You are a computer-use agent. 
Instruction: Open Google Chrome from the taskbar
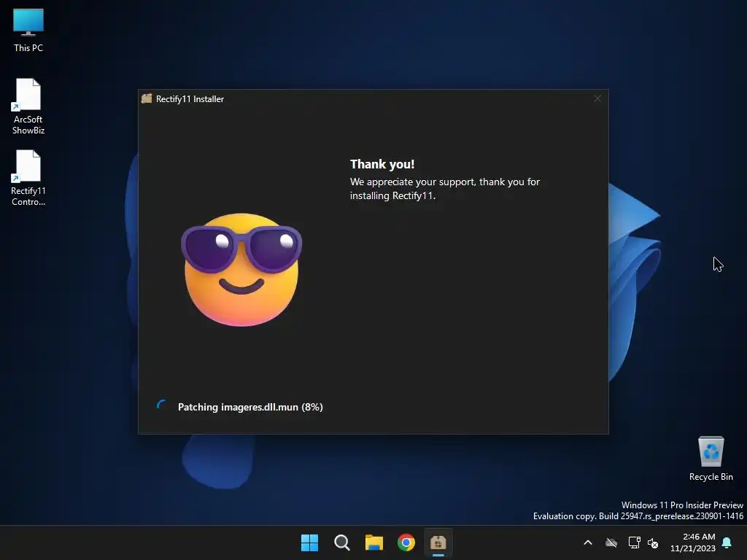(x=406, y=542)
